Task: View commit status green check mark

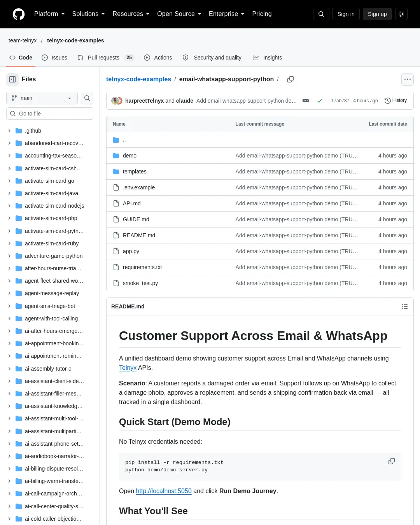Action: pos(320,101)
